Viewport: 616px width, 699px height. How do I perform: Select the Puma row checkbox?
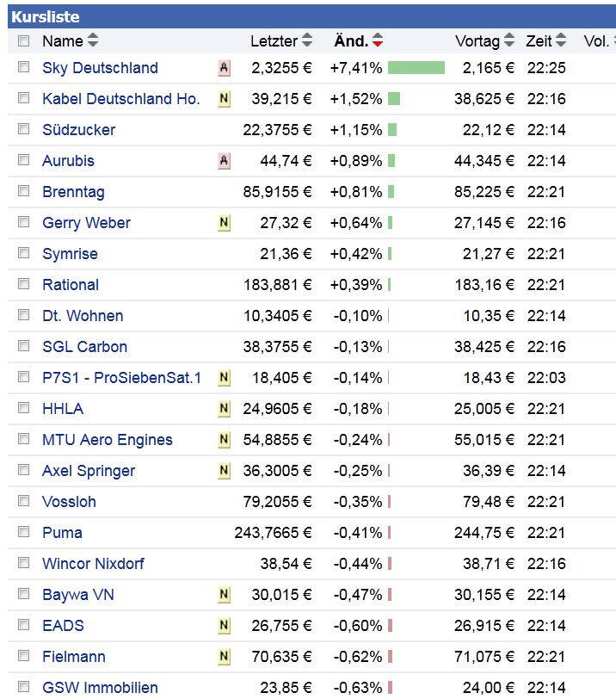click(24, 533)
